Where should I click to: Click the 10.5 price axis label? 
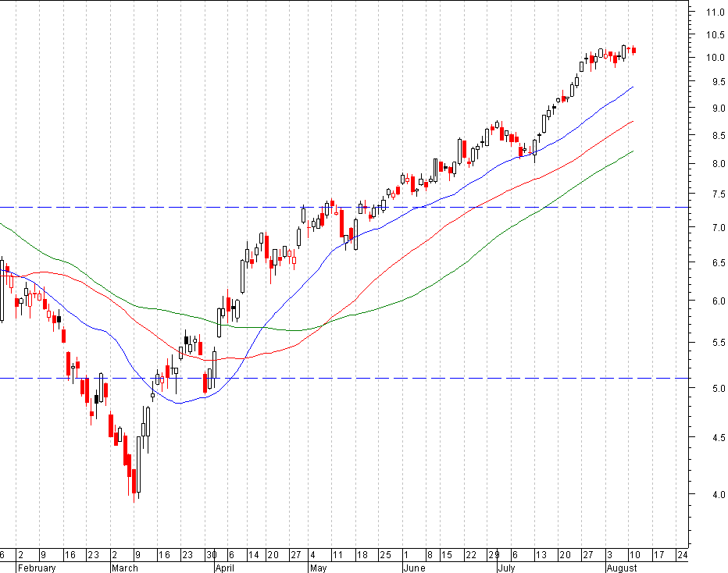point(715,35)
